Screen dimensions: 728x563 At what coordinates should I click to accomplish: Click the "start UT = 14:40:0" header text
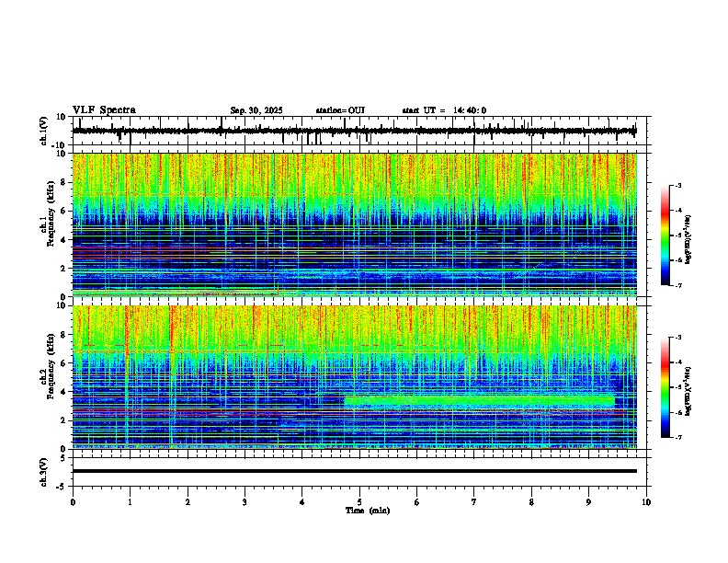click(444, 110)
